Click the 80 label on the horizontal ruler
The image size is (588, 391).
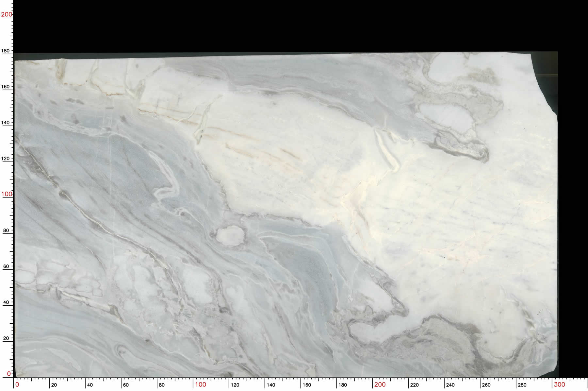(161, 385)
